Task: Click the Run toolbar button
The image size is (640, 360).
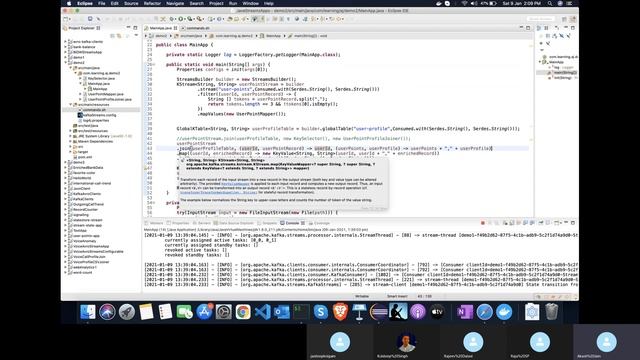Action: [180, 19]
